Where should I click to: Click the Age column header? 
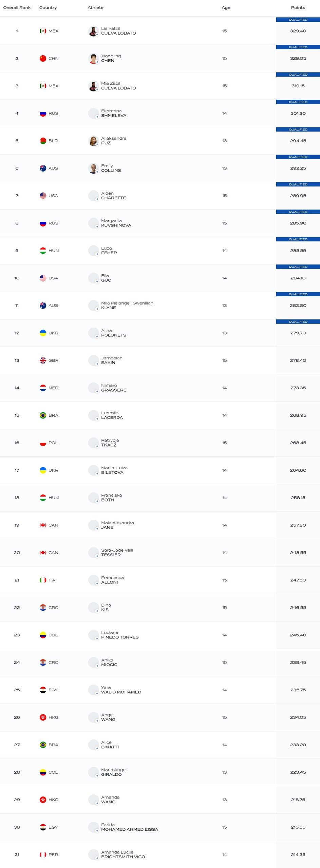click(226, 7)
